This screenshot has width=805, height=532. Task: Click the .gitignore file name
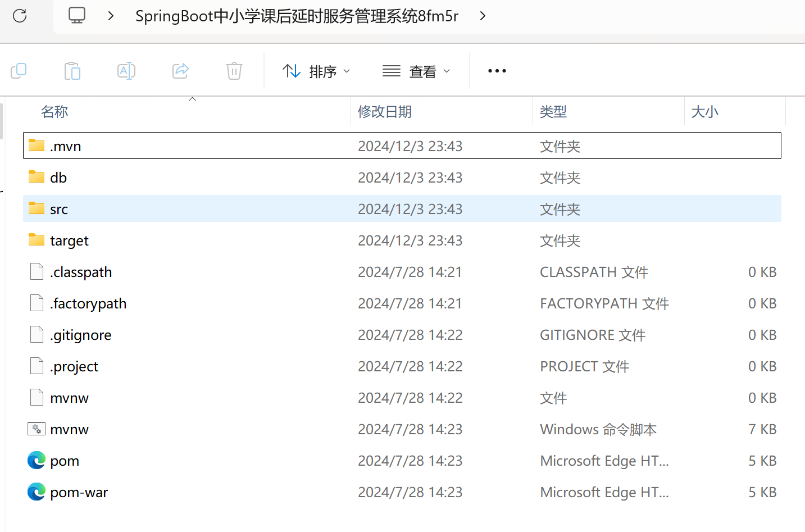[x=81, y=335]
